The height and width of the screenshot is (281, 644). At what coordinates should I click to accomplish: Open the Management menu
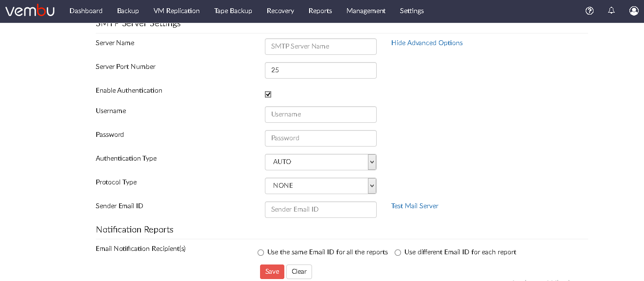[366, 11]
